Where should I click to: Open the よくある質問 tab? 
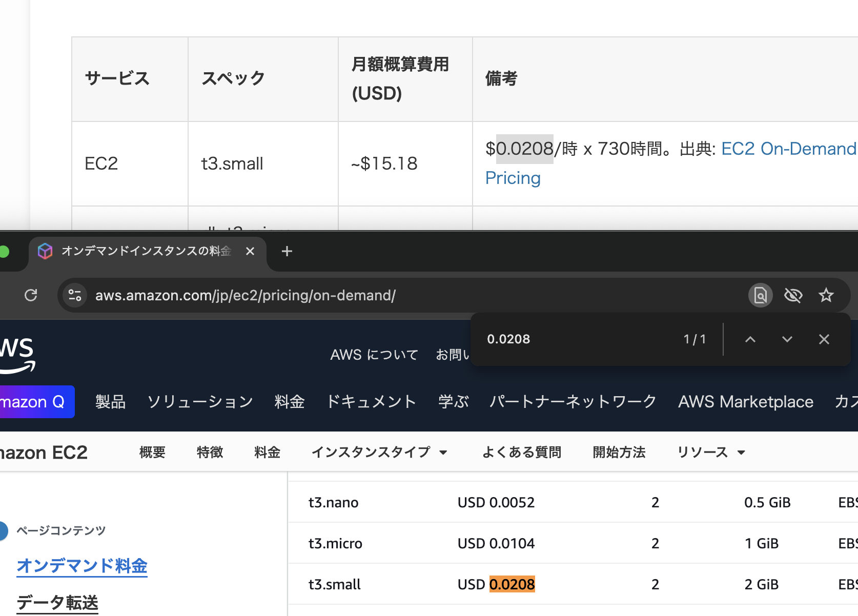[x=522, y=452]
